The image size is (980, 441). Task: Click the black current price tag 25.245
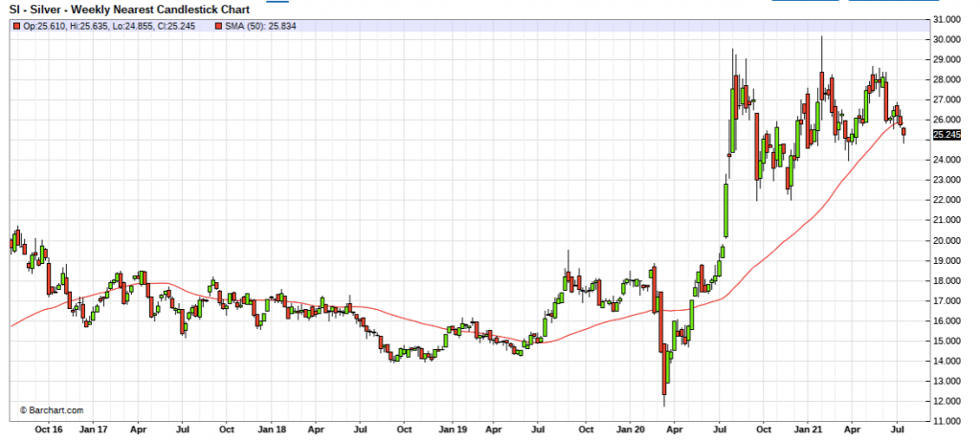[947, 134]
